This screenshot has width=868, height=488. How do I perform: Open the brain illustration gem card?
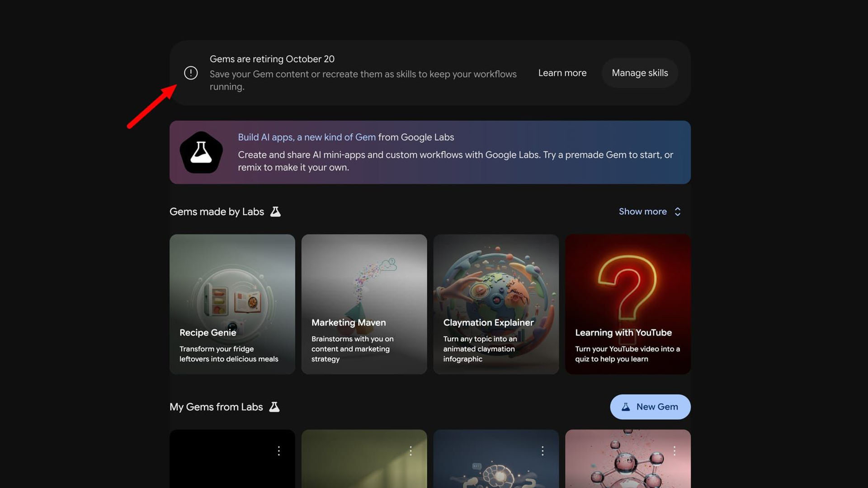[496, 459]
